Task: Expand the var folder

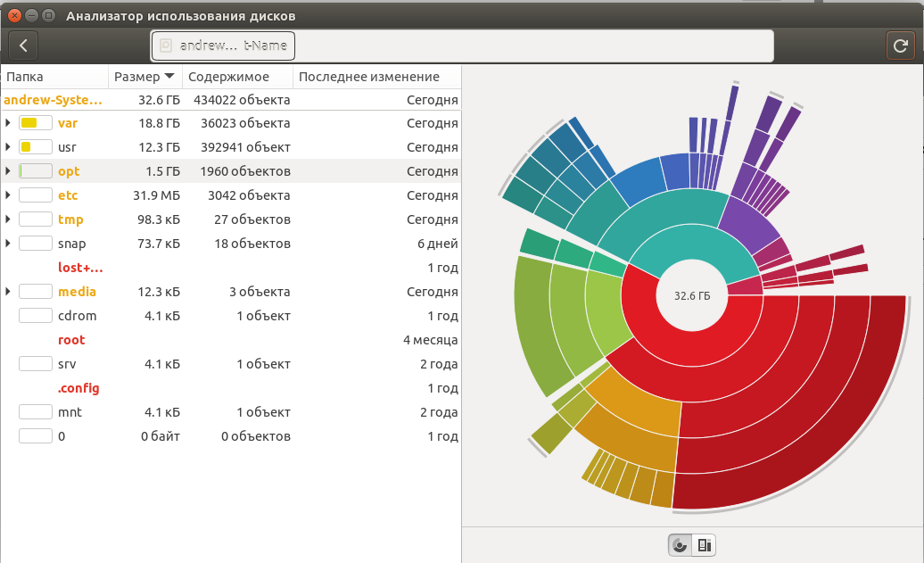Action: [8, 123]
